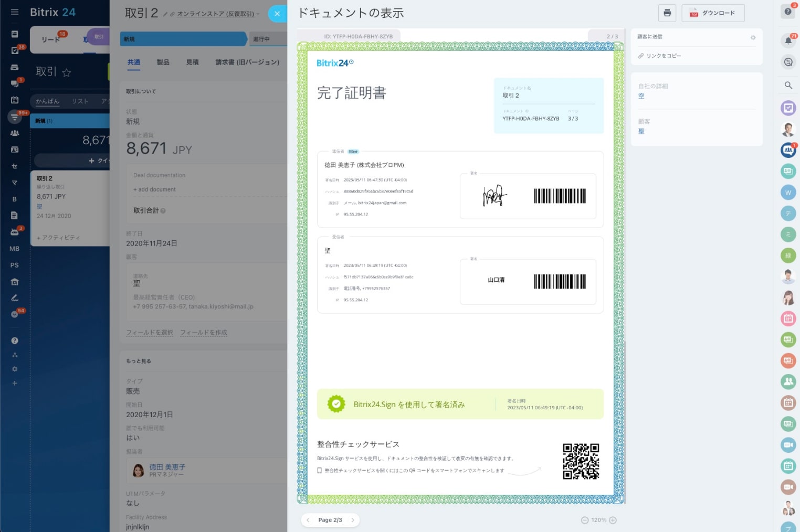Open three-person group photo avatar chat
800x532 pixels.
click(788, 508)
